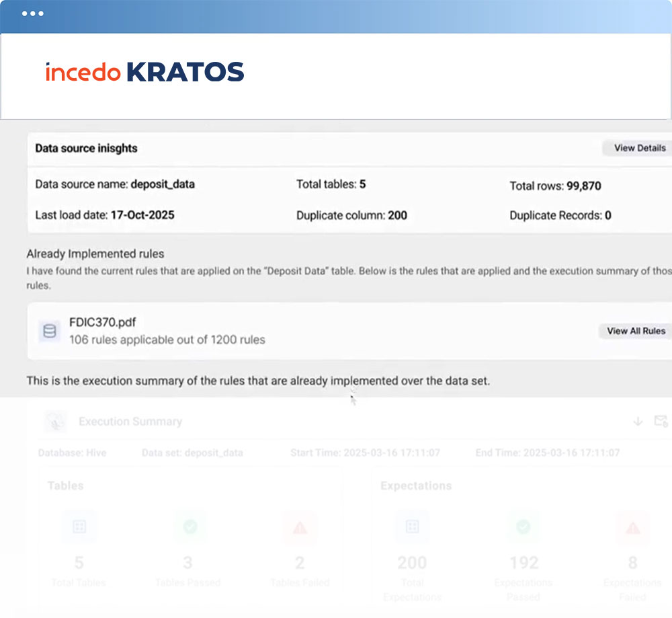672x618 pixels.
Task: Click the incedo KRATOS logo
Action: (x=145, y=71)
